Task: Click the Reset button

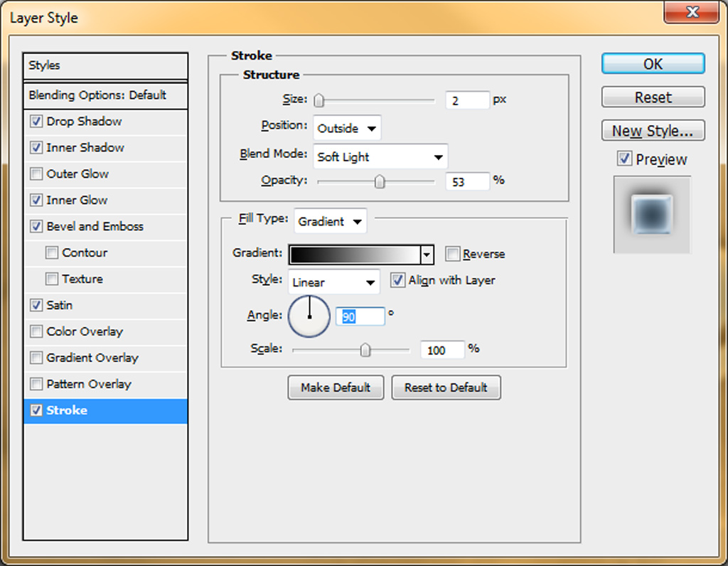Action: click(653, 97)
